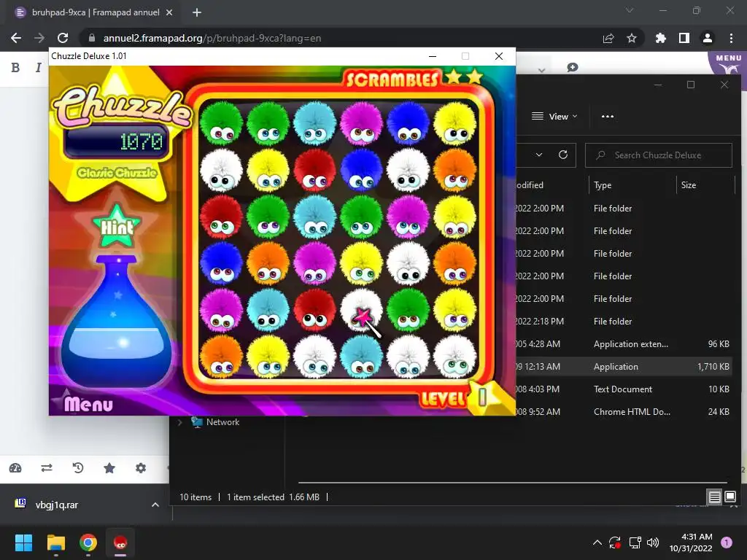
Task: Open Chrome three-dot menu
Action: (731, 38)
